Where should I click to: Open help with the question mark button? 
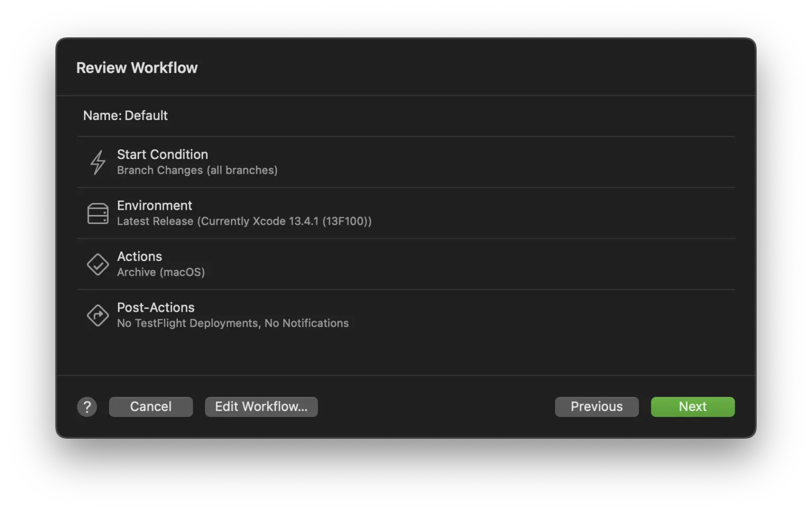pyautogui.click(x=87, y=407)
